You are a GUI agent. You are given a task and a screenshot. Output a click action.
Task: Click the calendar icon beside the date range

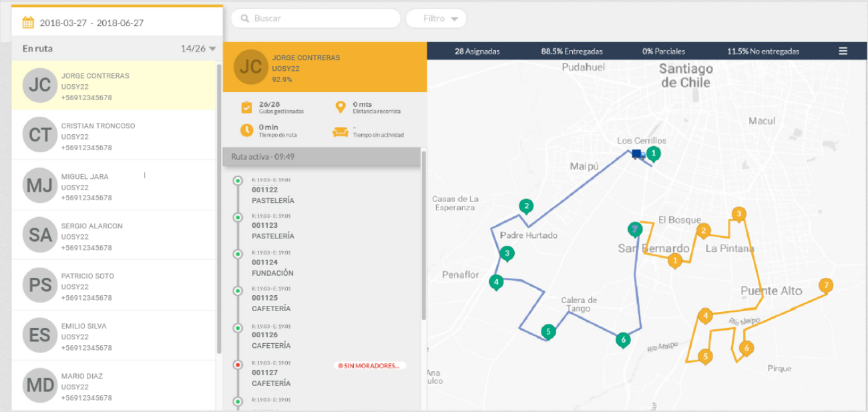click(x=27, y=22)
